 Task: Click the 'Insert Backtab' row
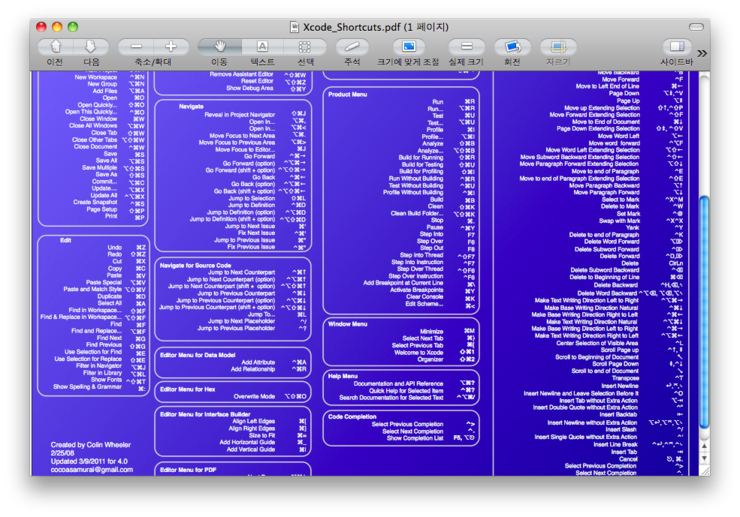click(x=641, y=415)
